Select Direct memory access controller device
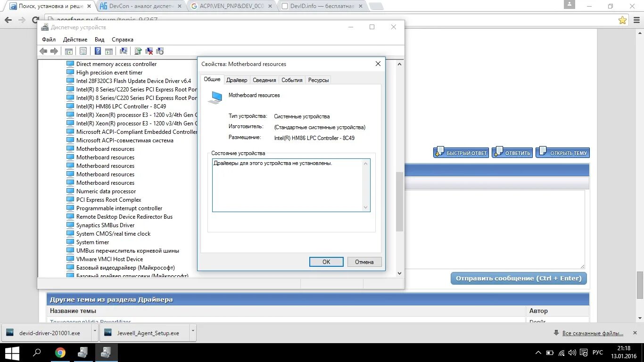 point(116,64)
